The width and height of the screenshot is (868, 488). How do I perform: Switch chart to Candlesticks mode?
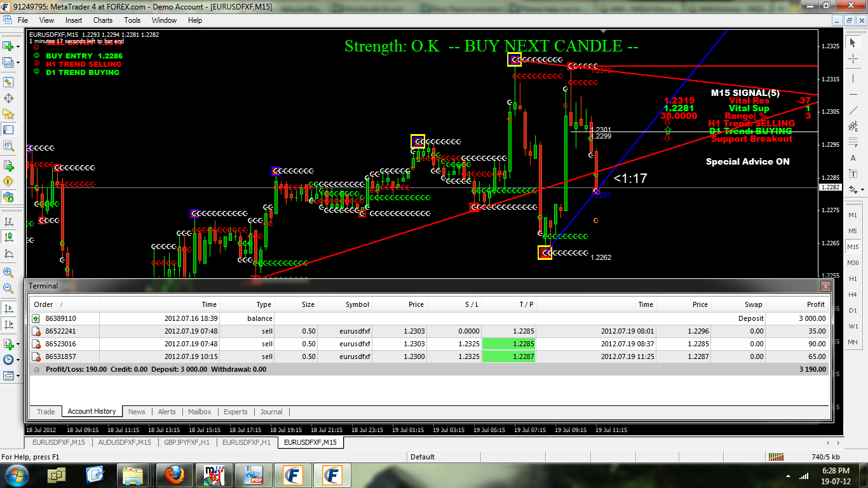(8, 238)
